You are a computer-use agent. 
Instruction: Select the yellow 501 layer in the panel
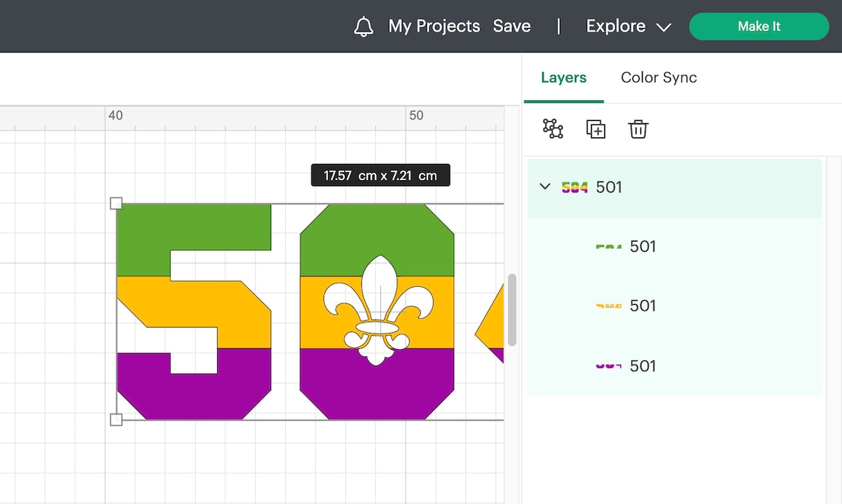point(643,305)
